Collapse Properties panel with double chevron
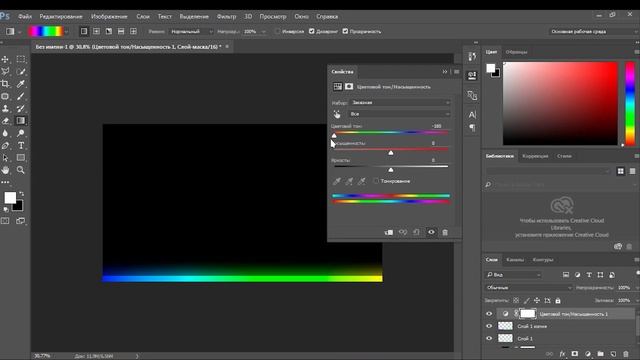This screenshot has height=360, width=640. 445,72
